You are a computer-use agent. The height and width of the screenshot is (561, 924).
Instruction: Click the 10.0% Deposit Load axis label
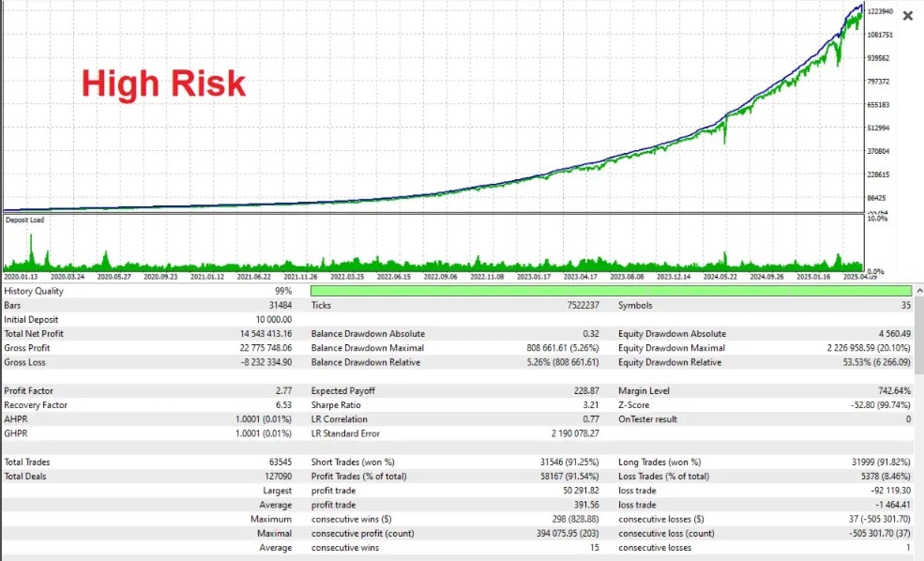[x=877, y=219]
